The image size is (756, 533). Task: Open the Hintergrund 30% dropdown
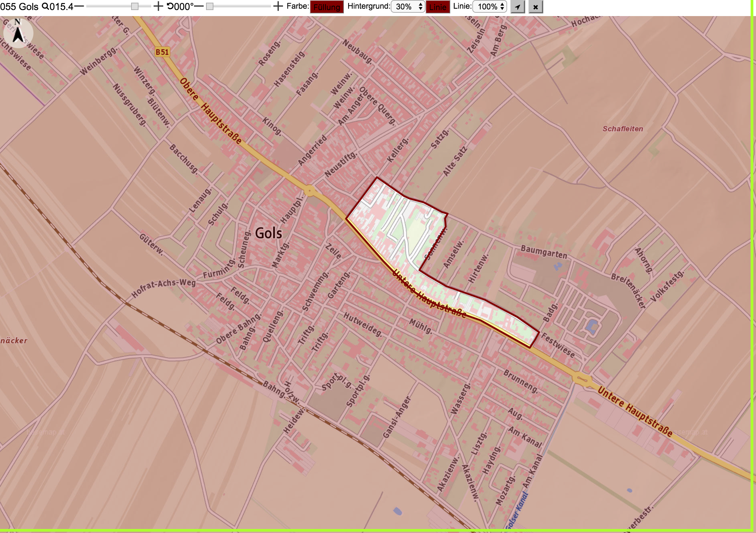tap(408, 7)
